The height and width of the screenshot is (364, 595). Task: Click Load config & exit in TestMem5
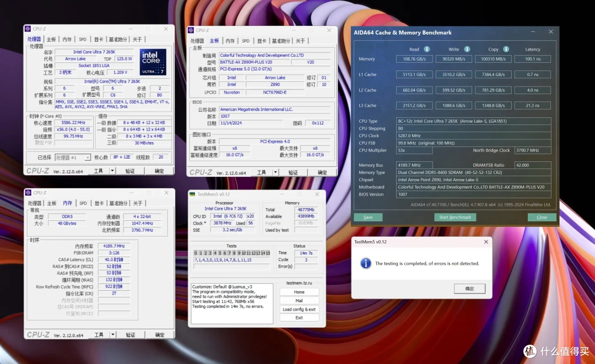(x=299, y=309)
